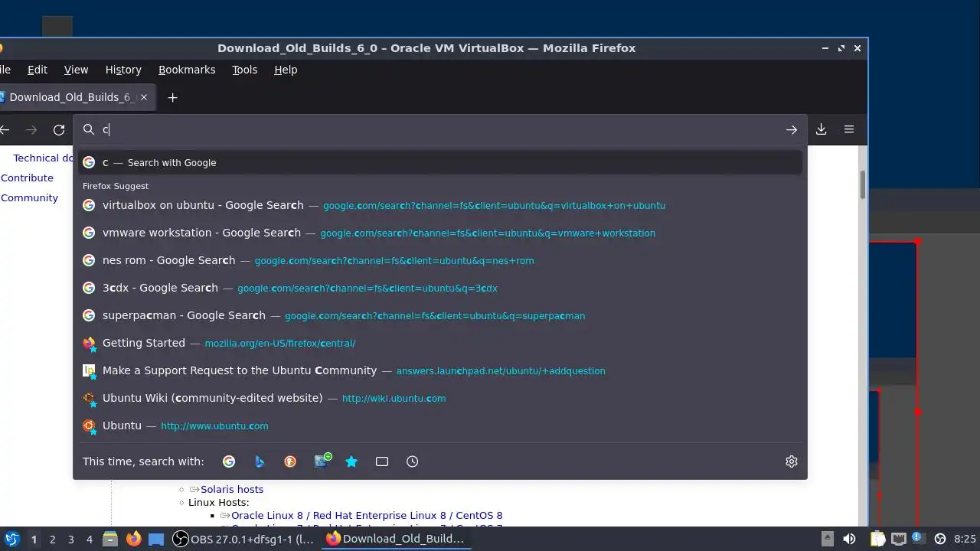Open Oracle Linux 8 / CentOS 8 link
This screenshot has height=551, width=980.
(x=367, y=515)
